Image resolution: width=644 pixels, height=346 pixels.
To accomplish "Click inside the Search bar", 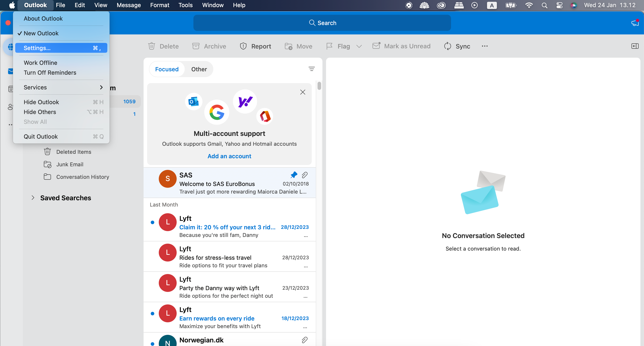I will [x=322, y=23].
